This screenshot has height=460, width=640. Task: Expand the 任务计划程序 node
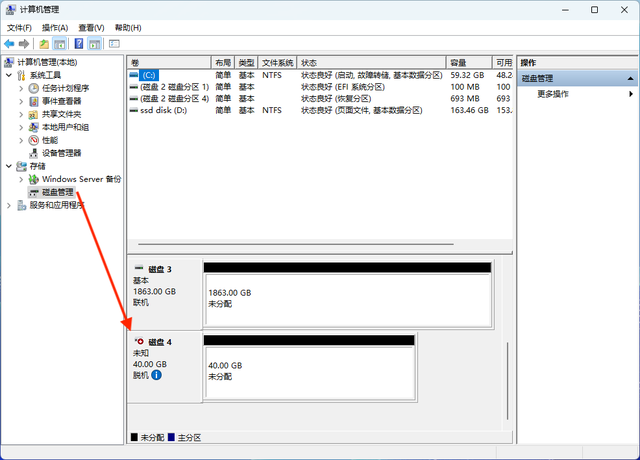[x=21, y=88]
